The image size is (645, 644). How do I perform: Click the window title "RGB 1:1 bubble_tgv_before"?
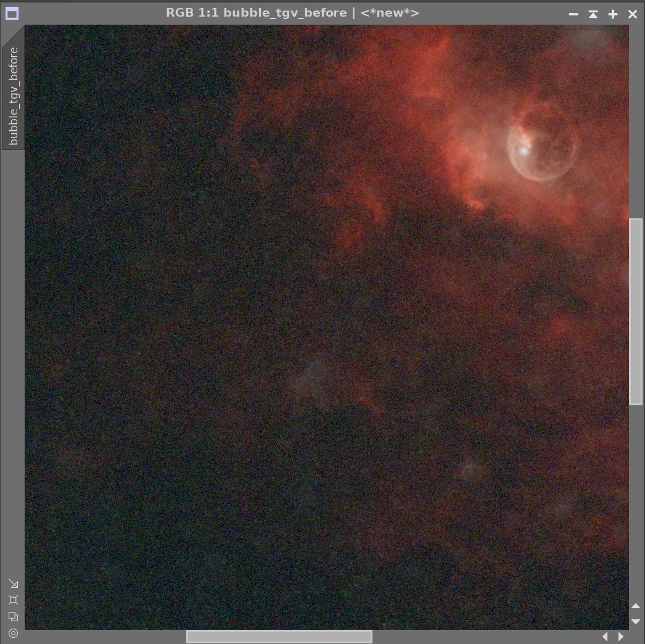pyautogui.click(x=257, y=13)
